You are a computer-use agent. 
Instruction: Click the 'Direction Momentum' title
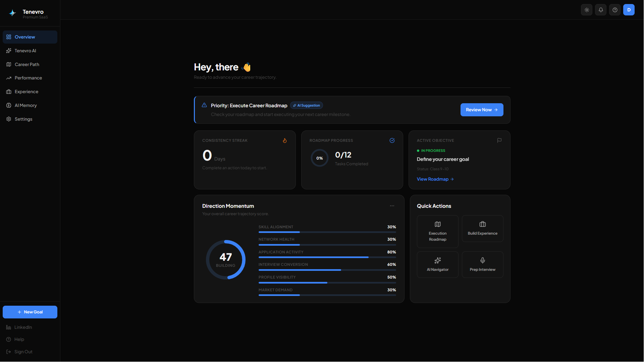[228, 206]
